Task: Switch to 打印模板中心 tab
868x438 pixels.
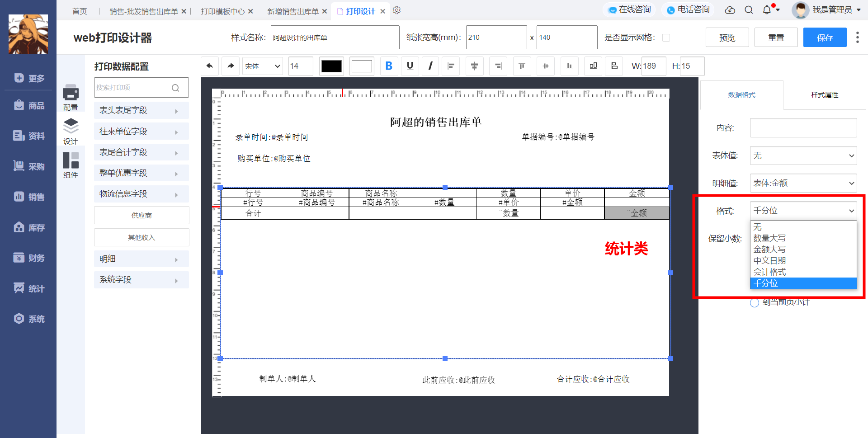Action: 222,11
